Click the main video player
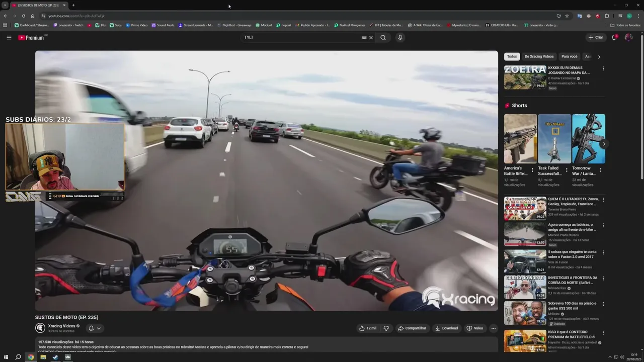 (x=267, y=180)
